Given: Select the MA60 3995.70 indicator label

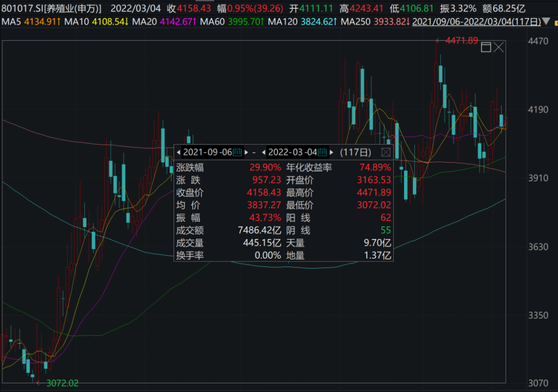Looking at the screenshot, I should pyautogui.click(x=232, y=22).
